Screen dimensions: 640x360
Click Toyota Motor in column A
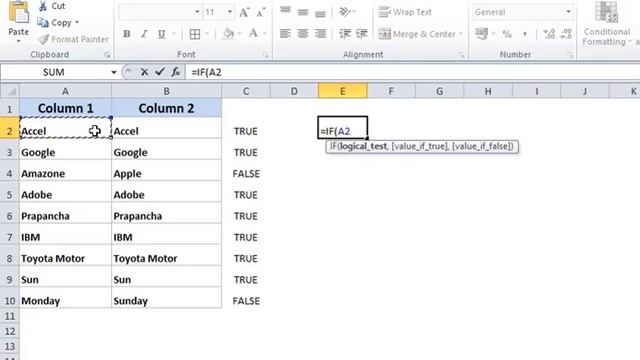tap(53, 258)
